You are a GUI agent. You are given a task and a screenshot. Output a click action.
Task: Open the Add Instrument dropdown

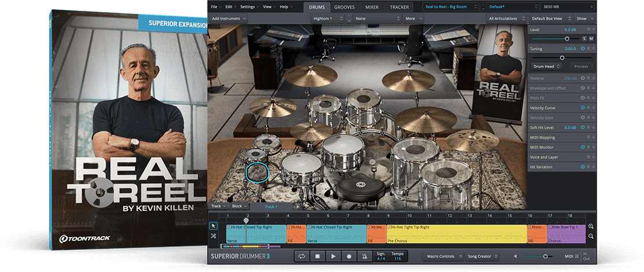pos(226,19)
